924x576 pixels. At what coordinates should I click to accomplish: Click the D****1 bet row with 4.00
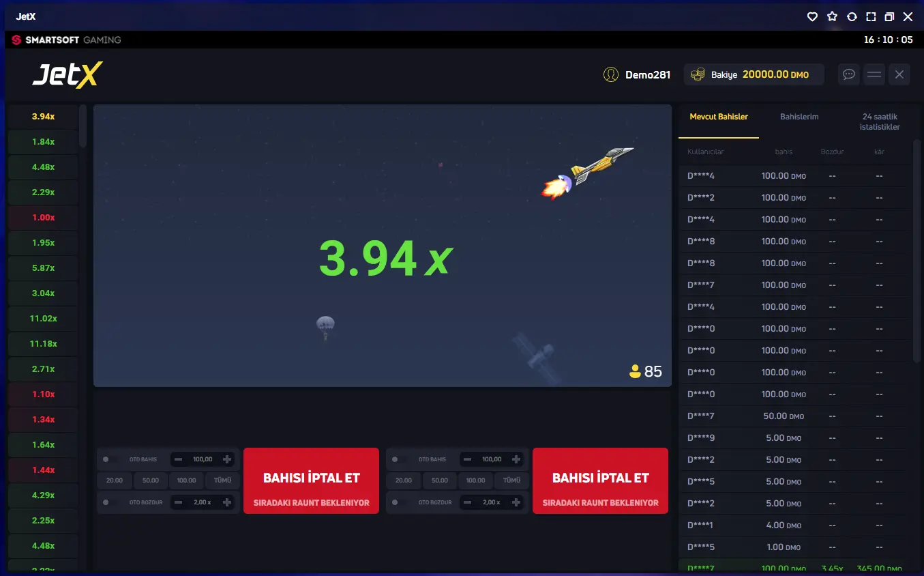click(795, 525)
